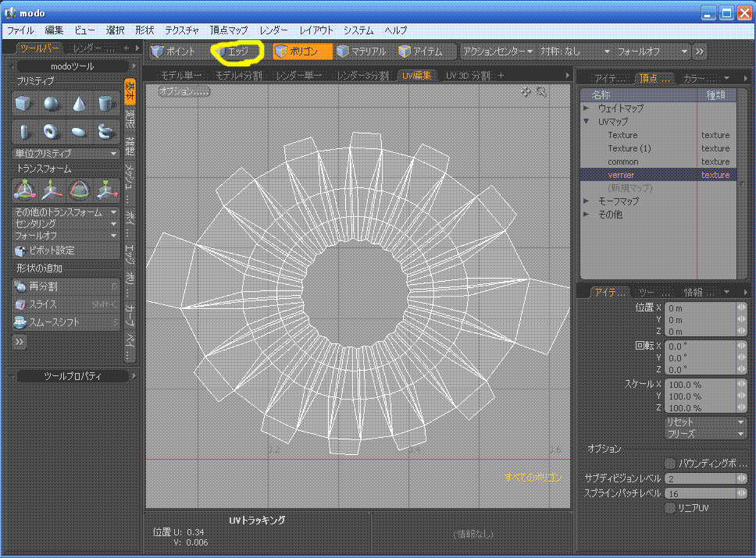Enable the バウンディングボ checkbox
Viewport: 756px width, 558px height.
[669, 464]
